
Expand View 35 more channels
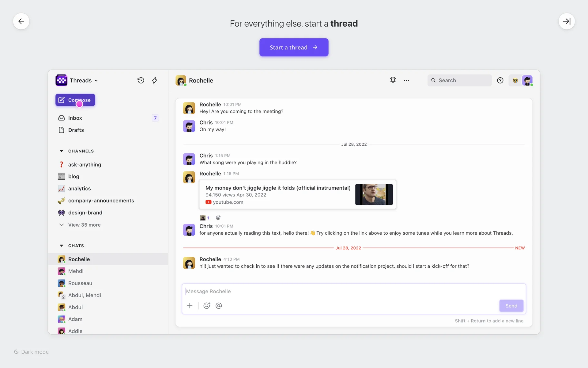coord(84,225)
